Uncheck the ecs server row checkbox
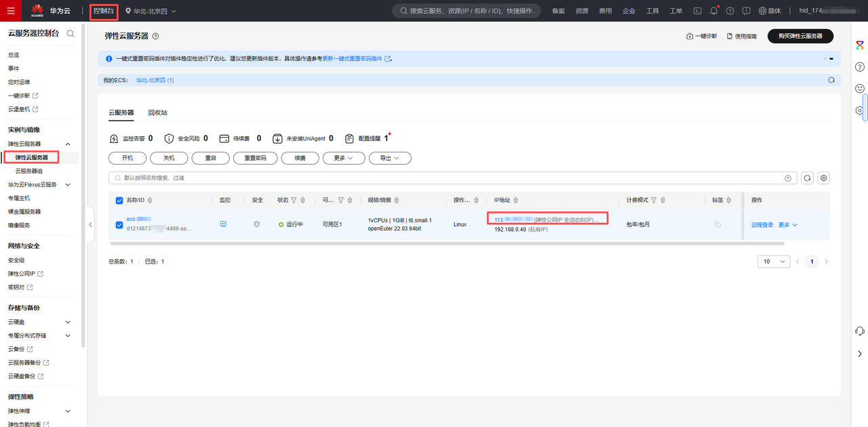The width and height of the screenshot is (868, 427). pyautogui.click(x=119, y=224)
